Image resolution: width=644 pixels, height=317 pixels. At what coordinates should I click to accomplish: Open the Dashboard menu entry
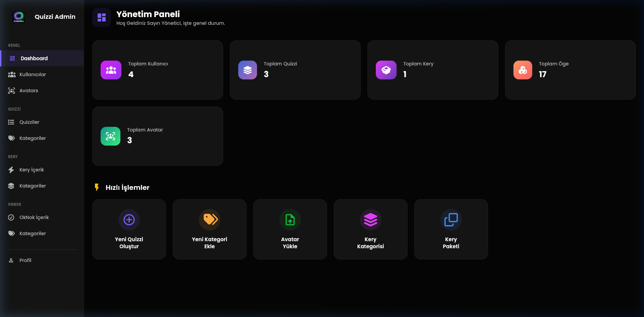pyautogui.click(x=34, y=58)
